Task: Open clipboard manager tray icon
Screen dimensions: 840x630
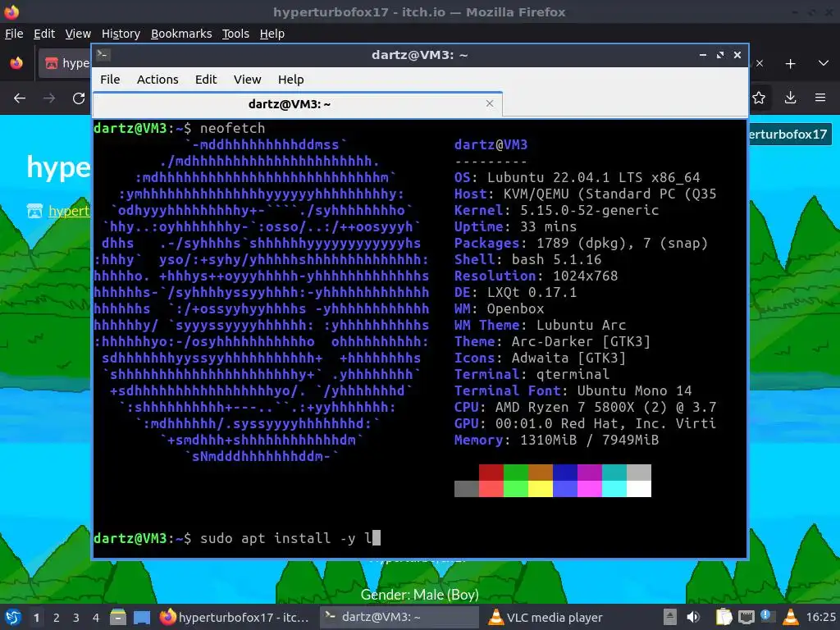Action: pyautogui.click(x=724, y=617)
